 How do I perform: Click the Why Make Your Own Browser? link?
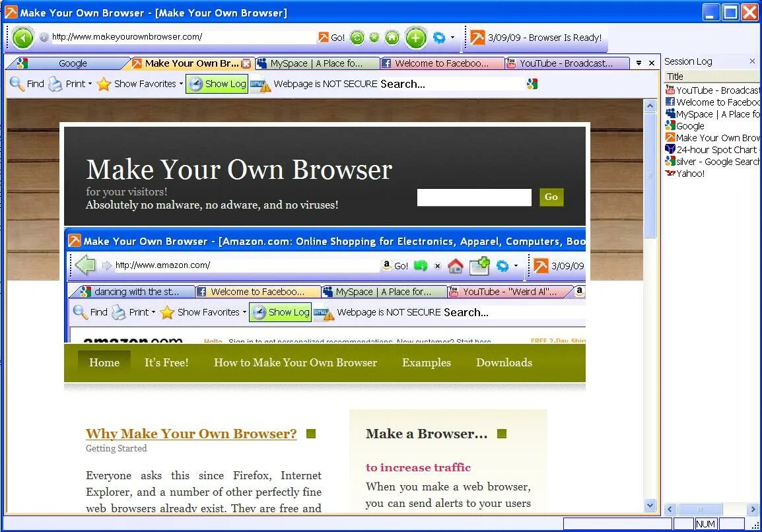pos(191,434)
